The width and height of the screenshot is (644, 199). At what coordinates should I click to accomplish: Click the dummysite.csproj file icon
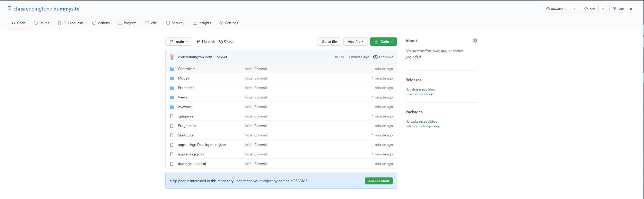click(x=172, y=164)
